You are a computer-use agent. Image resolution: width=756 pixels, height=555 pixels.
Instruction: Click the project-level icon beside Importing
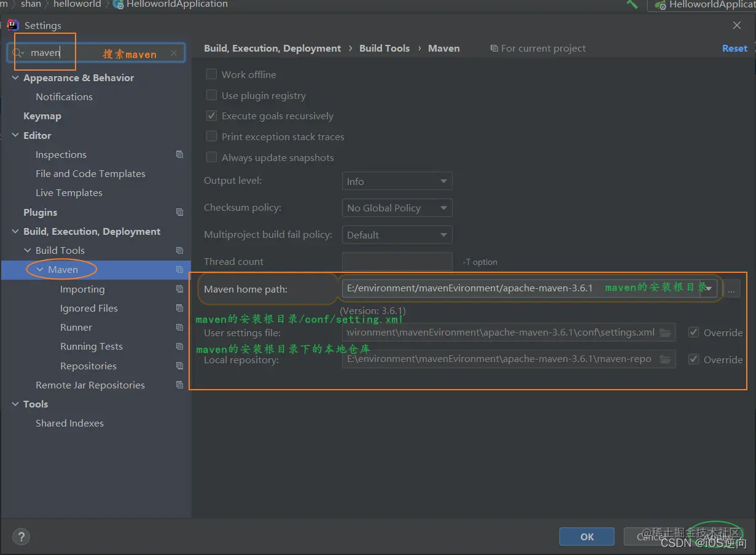click(179, 289)
